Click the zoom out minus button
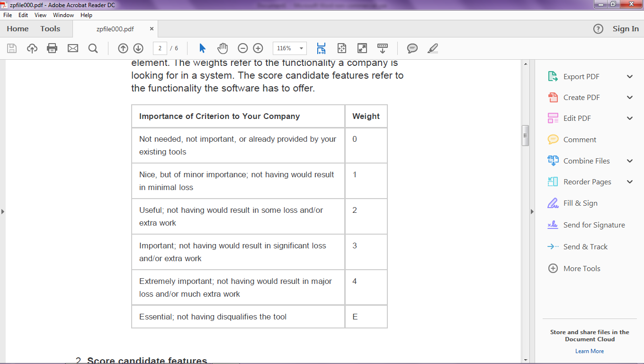Viewport: 644px width, 364px height. point(243,48)
